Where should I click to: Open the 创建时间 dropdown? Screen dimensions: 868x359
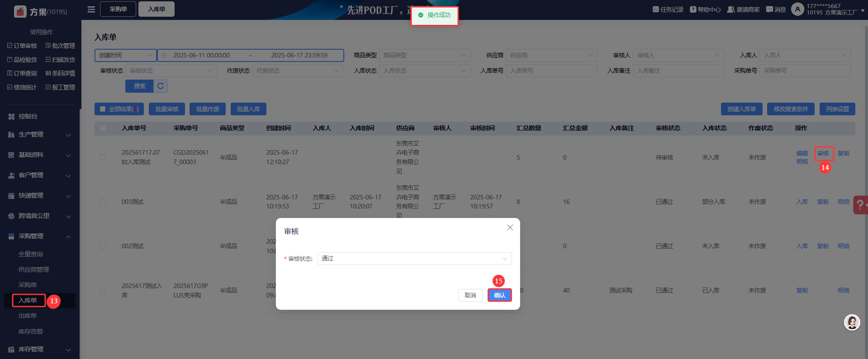coord(125,55)
